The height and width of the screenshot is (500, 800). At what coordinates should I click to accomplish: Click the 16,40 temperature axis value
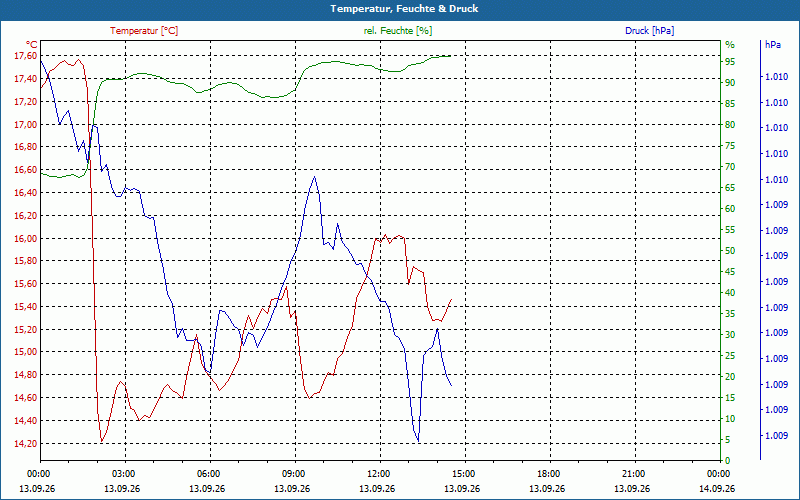[25, 193]
